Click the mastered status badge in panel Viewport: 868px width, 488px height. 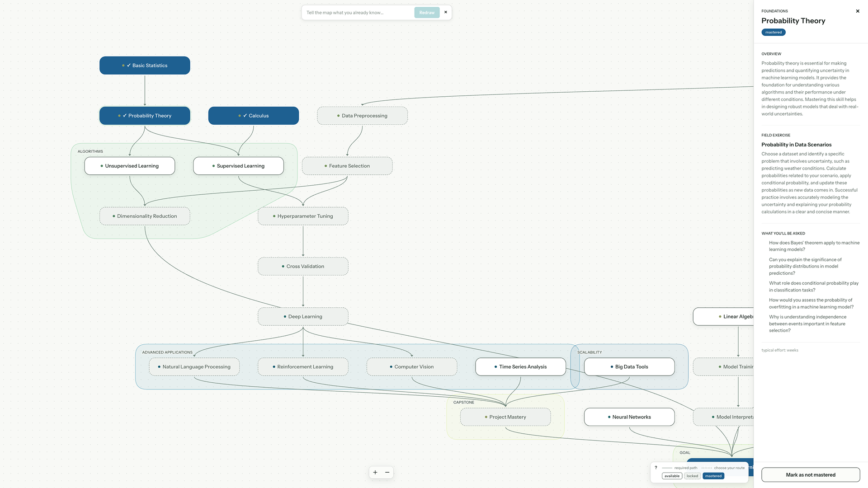774,32
